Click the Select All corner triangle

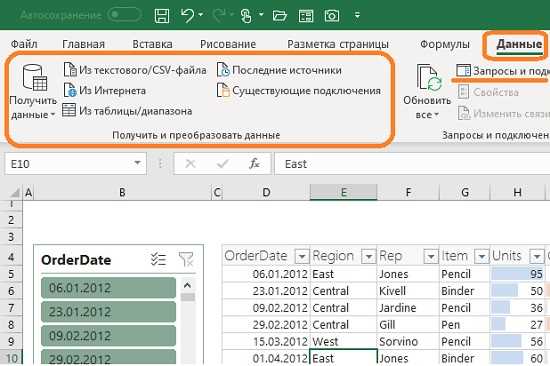coord(15,192)
